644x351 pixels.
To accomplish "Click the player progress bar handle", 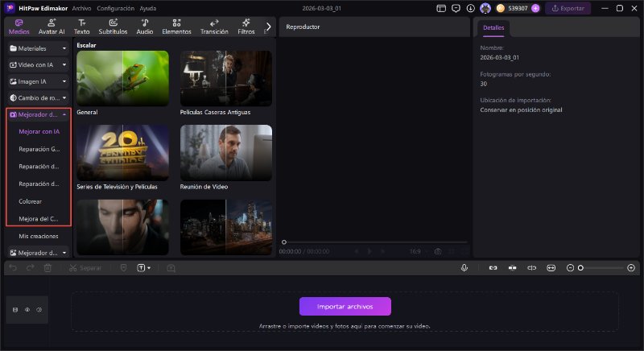I will pyautogui.click(x=284, y=242).
